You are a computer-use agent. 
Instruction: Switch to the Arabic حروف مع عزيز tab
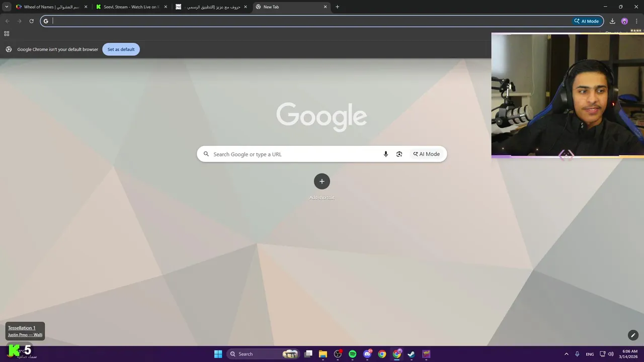[211, 7]
